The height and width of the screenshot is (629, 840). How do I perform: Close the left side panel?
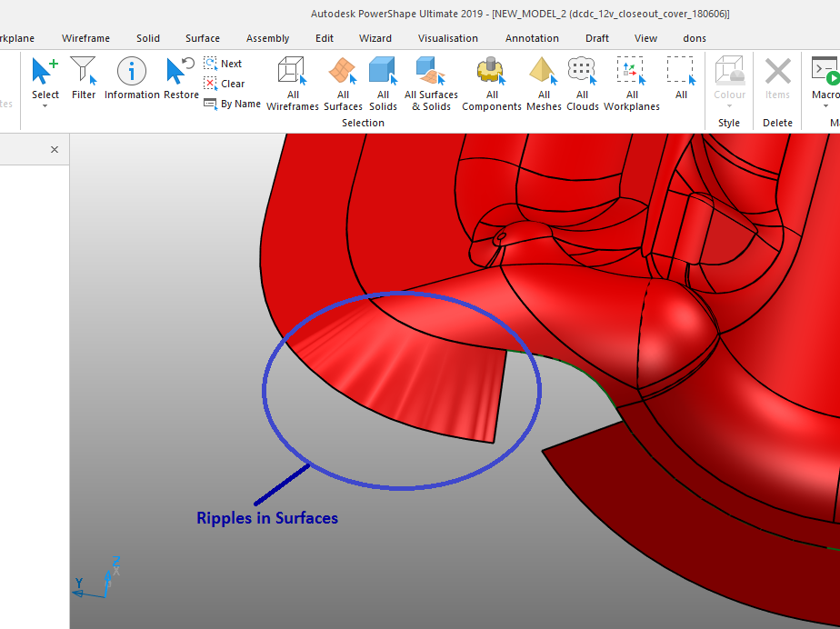click(x=54, y=149)
